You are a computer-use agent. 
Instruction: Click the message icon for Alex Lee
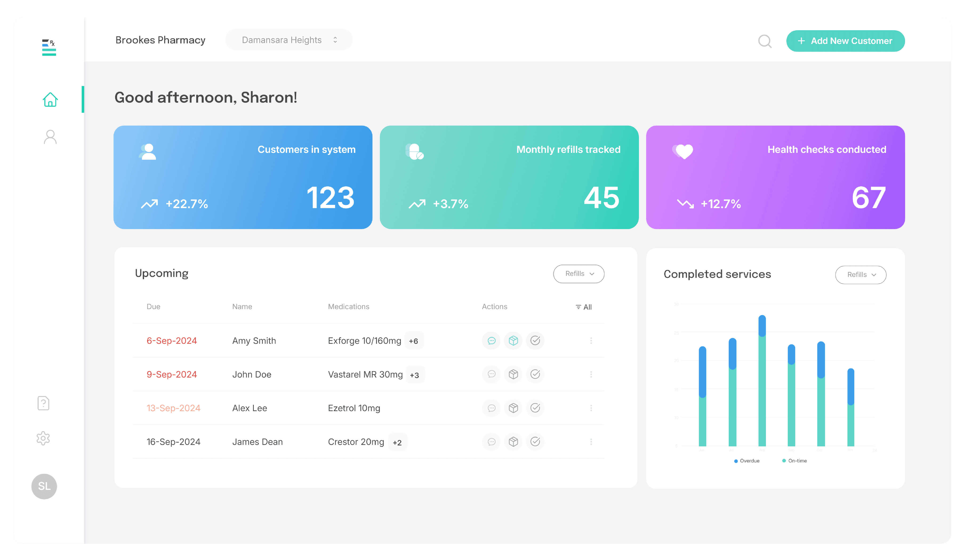point(491,408)
